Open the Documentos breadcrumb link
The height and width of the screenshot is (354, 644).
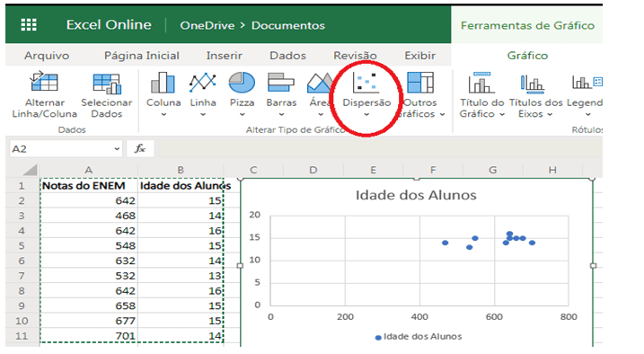288,25
